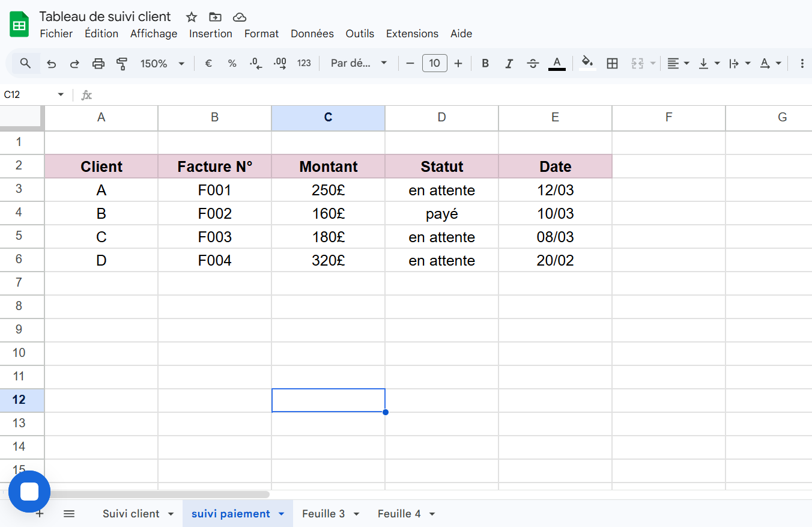Toggle italic formatting
Screen dimensions: 812x527
click(509, 64)
